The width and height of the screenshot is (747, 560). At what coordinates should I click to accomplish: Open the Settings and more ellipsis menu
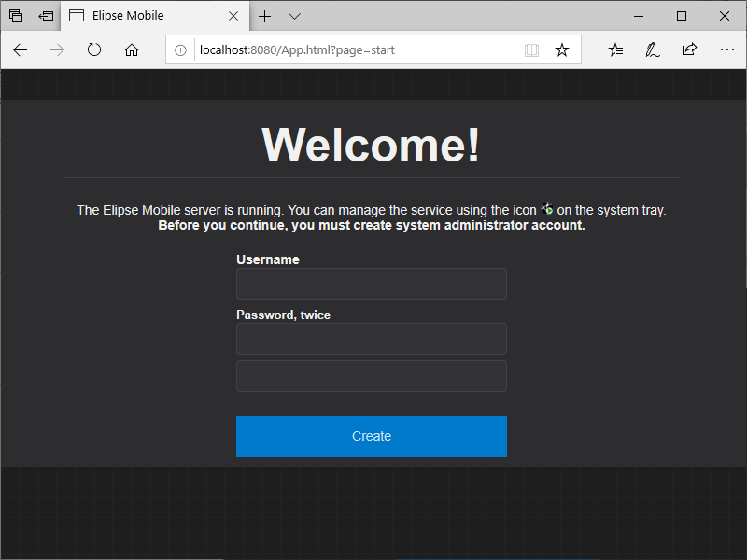727,49
